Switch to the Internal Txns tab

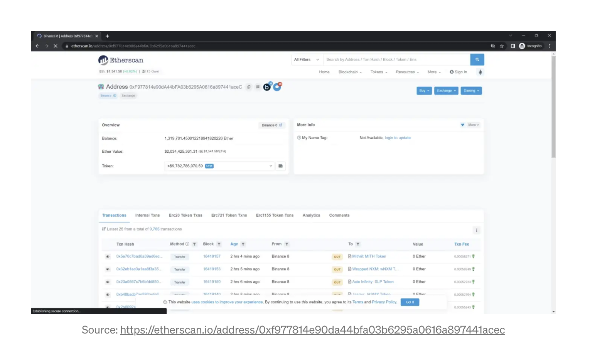[147, 216]
